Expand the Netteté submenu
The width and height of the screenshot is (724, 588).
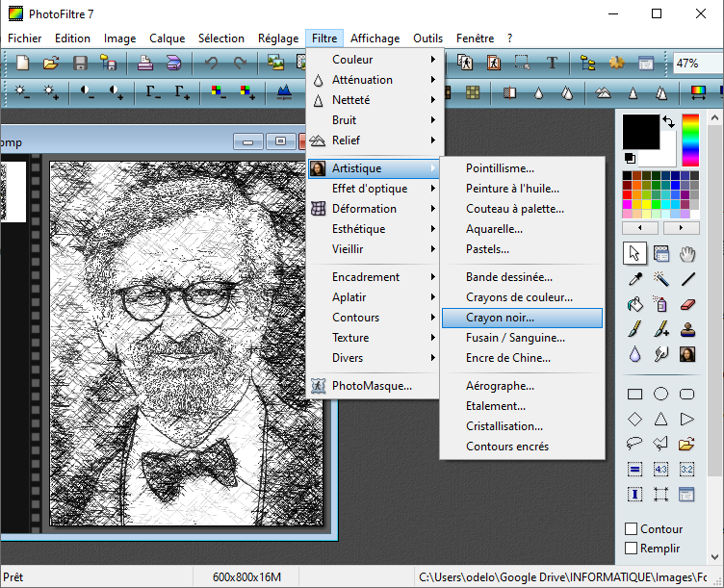[375, 100]
